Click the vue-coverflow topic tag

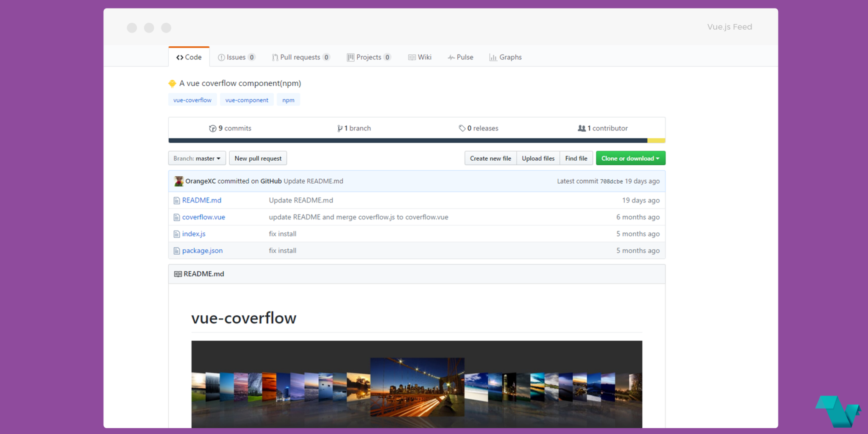click(x=192, y=100)
